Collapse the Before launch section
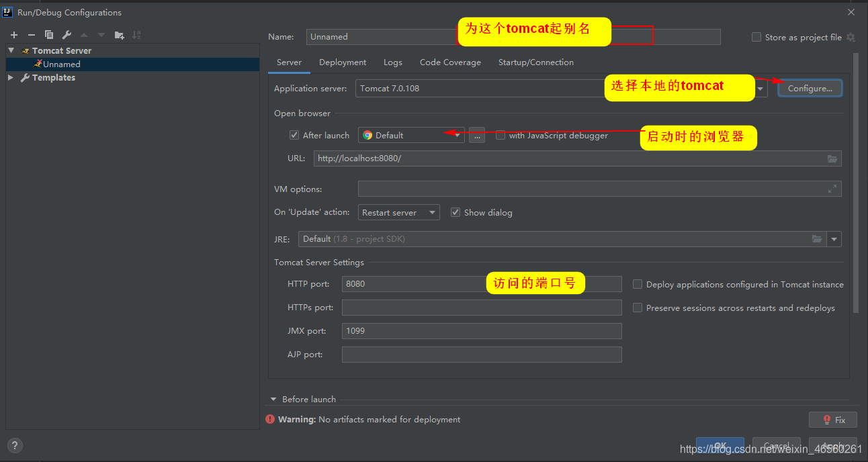The width and height of the screenshot is (868, 462). pos(273,399)
